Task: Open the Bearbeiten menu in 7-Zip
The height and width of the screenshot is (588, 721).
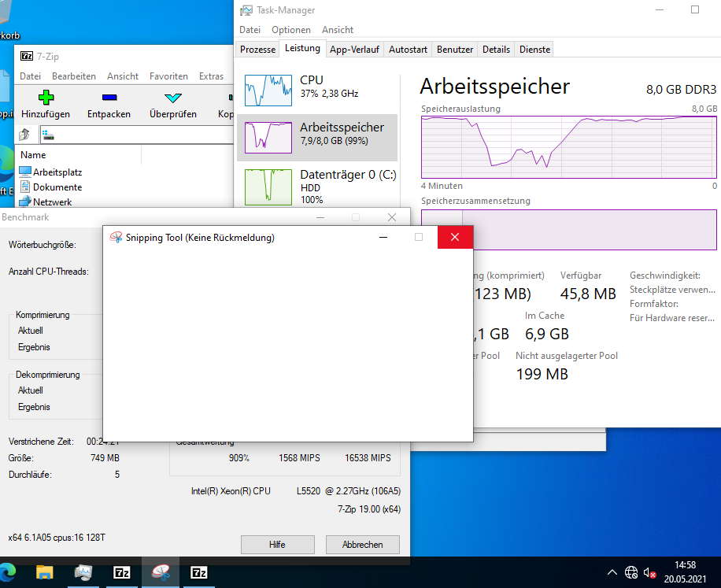Action: pos(73,76)
